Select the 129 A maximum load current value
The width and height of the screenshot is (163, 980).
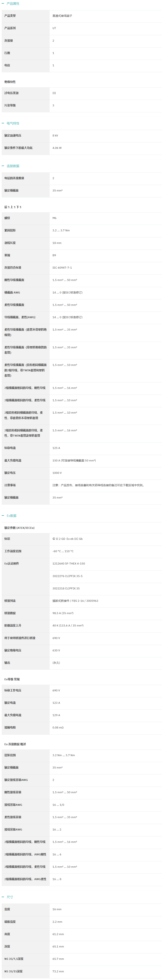coord(56,715)
